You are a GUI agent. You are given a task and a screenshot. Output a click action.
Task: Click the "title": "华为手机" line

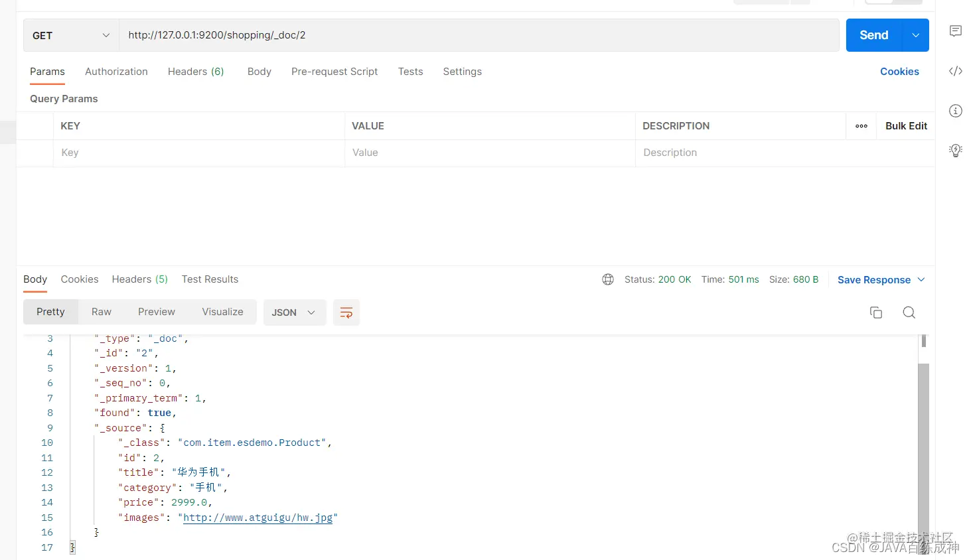pyautogui.click(x=175, y=472)
